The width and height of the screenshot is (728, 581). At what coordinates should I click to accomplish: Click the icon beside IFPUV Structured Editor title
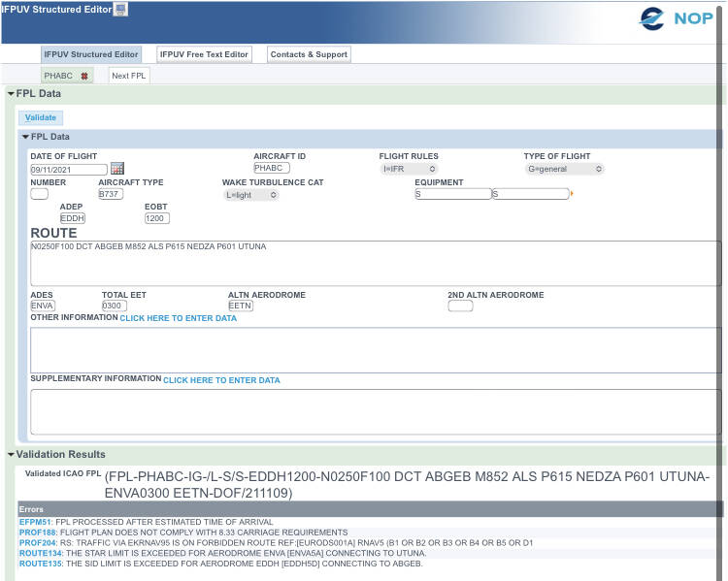click(120, 10)
